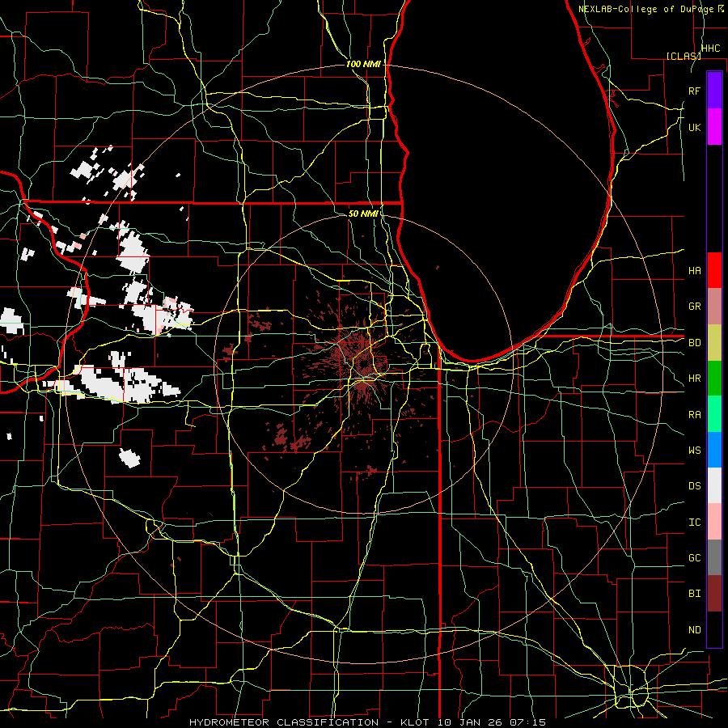
Task: Click the 100 NMI range ring label
Action: (x=363, y=64)
